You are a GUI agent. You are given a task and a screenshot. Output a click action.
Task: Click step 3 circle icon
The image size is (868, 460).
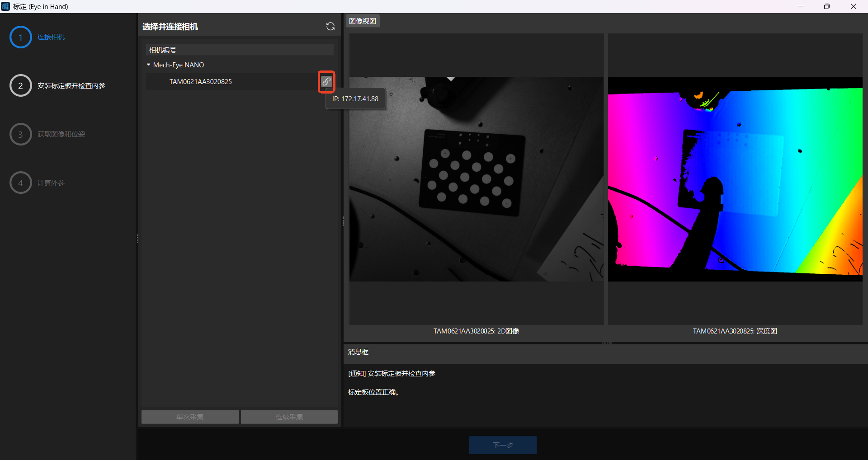coord(20,134)
